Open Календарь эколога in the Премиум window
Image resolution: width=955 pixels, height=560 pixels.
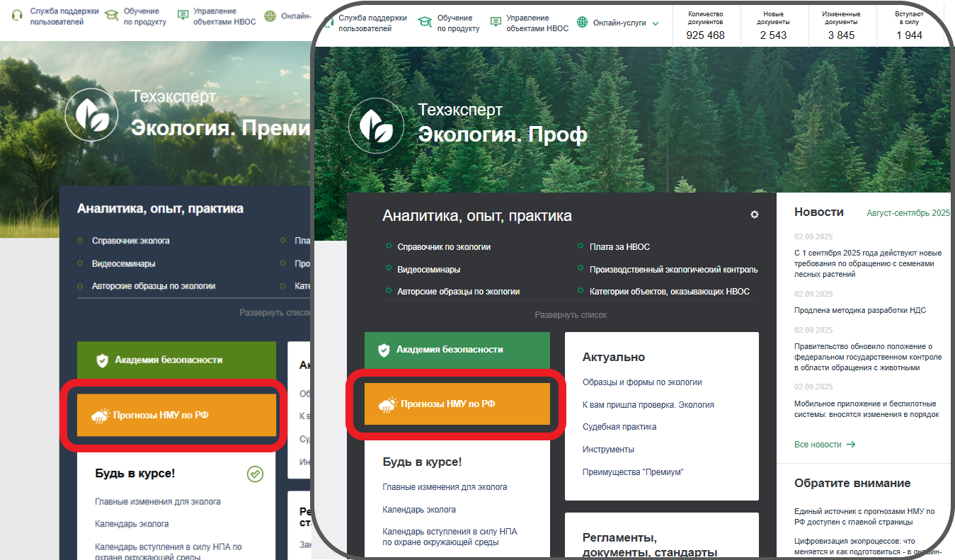tap(132, 525)
